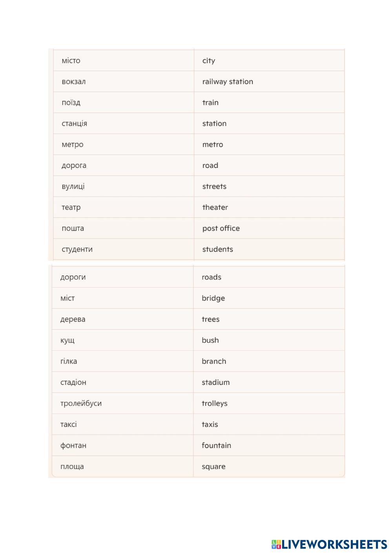Select the Ukrainian word "місто" cell
This screenshot has width=392, height=554.
71,61
